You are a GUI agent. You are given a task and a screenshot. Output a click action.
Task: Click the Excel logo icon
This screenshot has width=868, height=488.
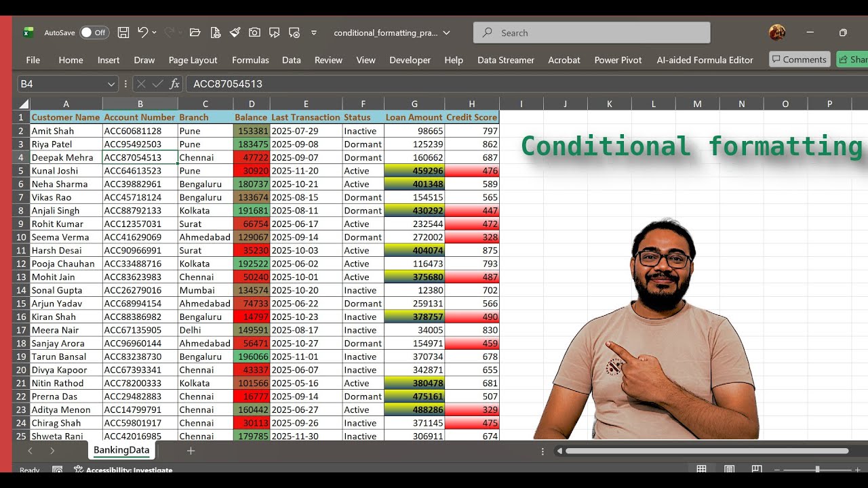[x=28, y=33]
